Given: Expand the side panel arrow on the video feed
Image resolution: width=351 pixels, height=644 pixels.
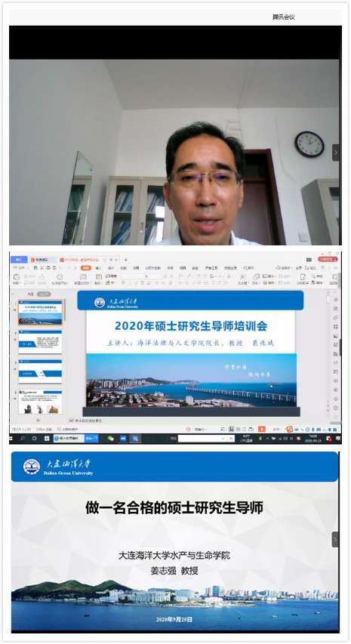Looking at the screenshot, I should [x=336, y=153].
